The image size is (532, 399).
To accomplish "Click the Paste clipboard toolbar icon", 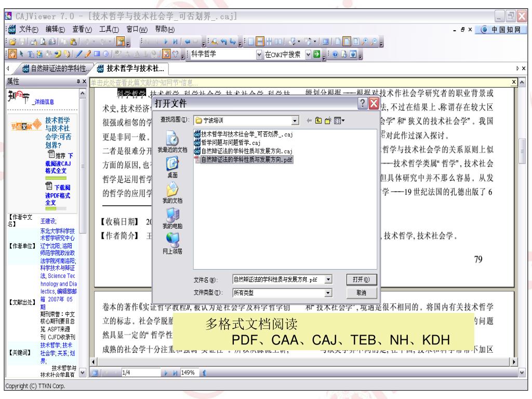I will tap(73, 42).
